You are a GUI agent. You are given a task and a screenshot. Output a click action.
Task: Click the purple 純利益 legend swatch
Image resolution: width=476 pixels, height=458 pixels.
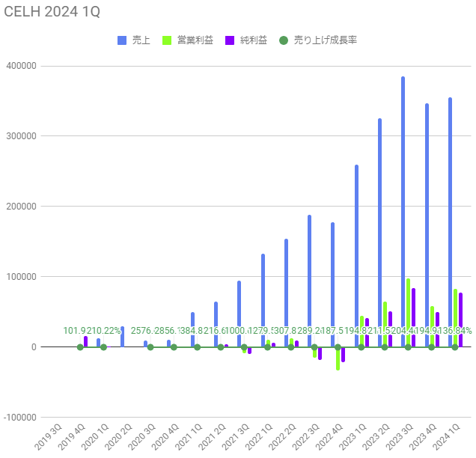tap(230, 40)
